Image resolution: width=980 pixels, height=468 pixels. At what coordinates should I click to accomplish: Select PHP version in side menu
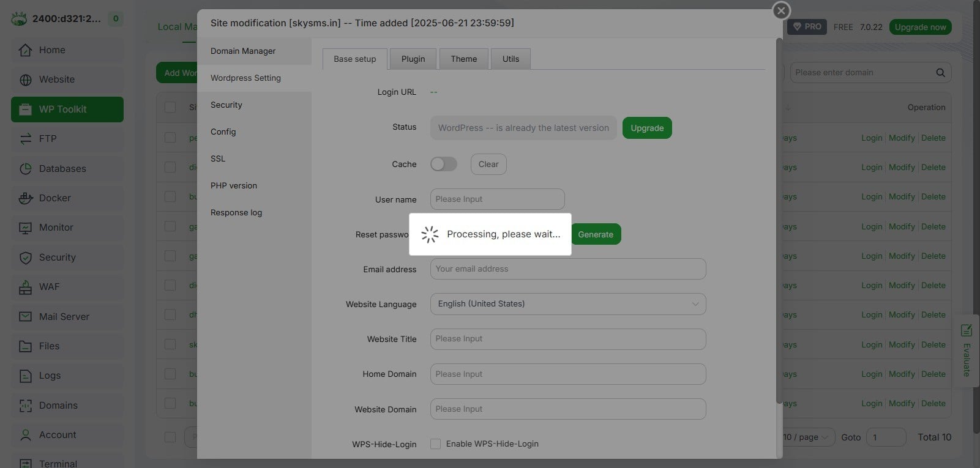click(234, 186)
